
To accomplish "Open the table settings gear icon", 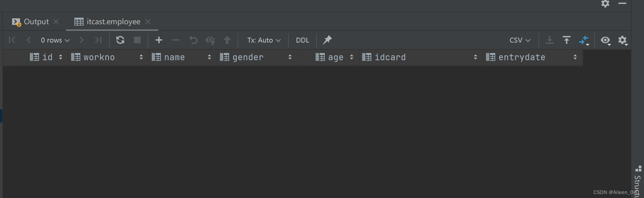I will (622, 40).
